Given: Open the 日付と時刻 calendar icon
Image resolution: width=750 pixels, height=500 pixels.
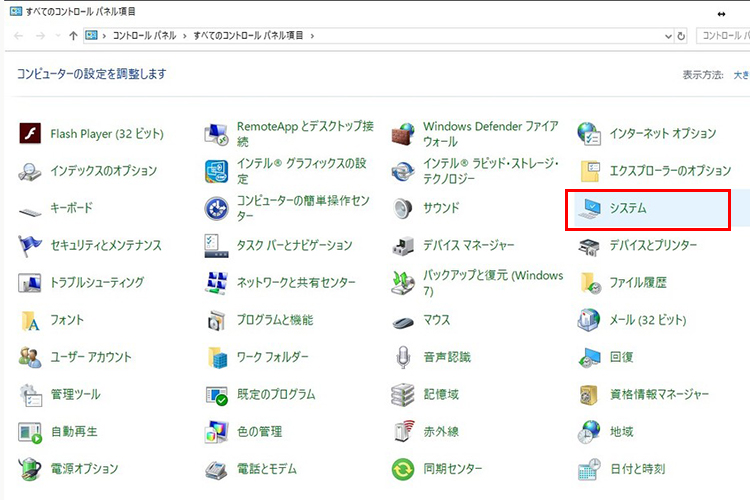Looking at the screenshot, I should click(589, 469).
